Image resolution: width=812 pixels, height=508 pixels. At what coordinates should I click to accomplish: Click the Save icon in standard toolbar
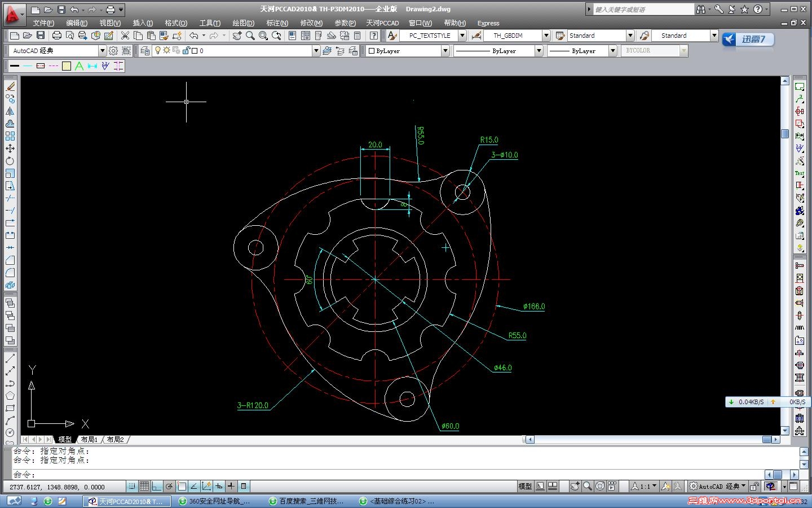(x=41, y=36)
